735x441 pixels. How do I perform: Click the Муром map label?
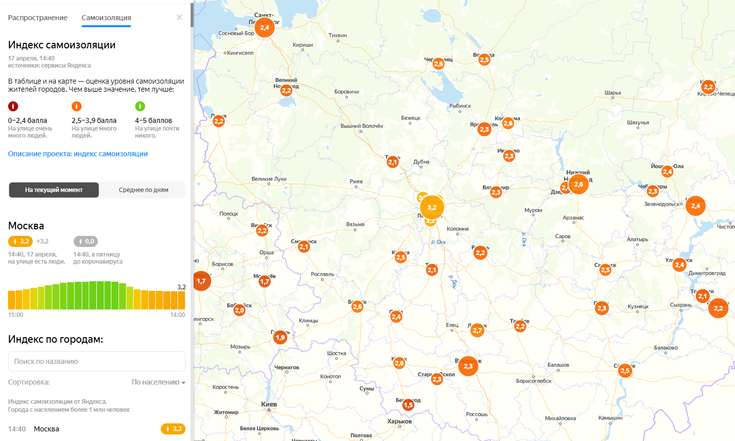click(533, 210)
